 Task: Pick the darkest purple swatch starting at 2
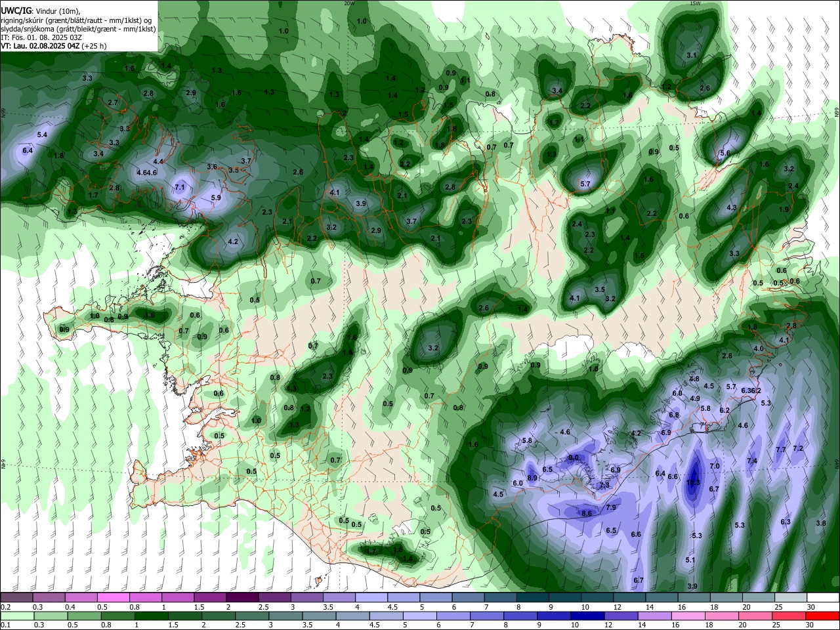pos(242,598)
